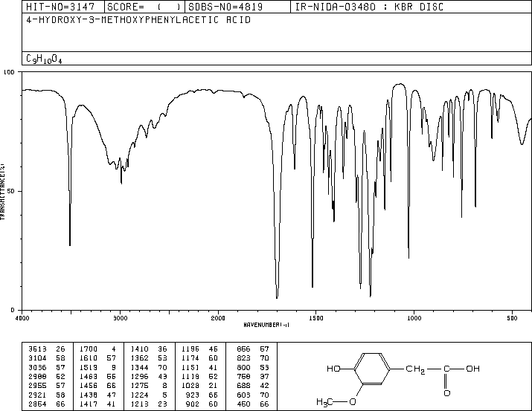The image size is (532, 411).
Task: Pick the 1275 wavenumber table cell
Action: tap(140, 386)
